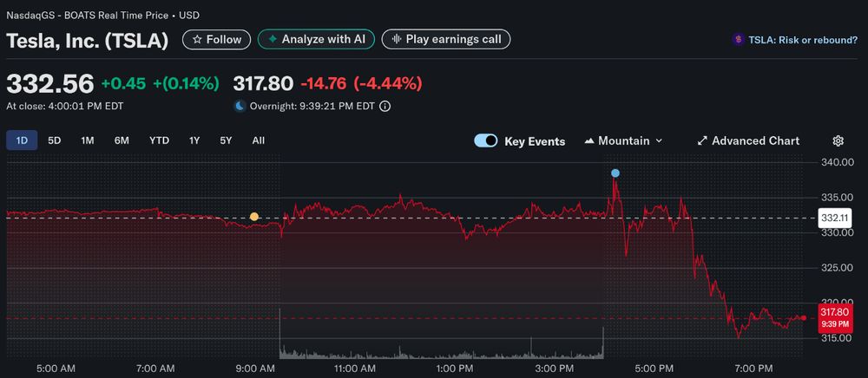This screenshot has width=868, height=378.
Task: Select the 5D time range
Action: 54,140
